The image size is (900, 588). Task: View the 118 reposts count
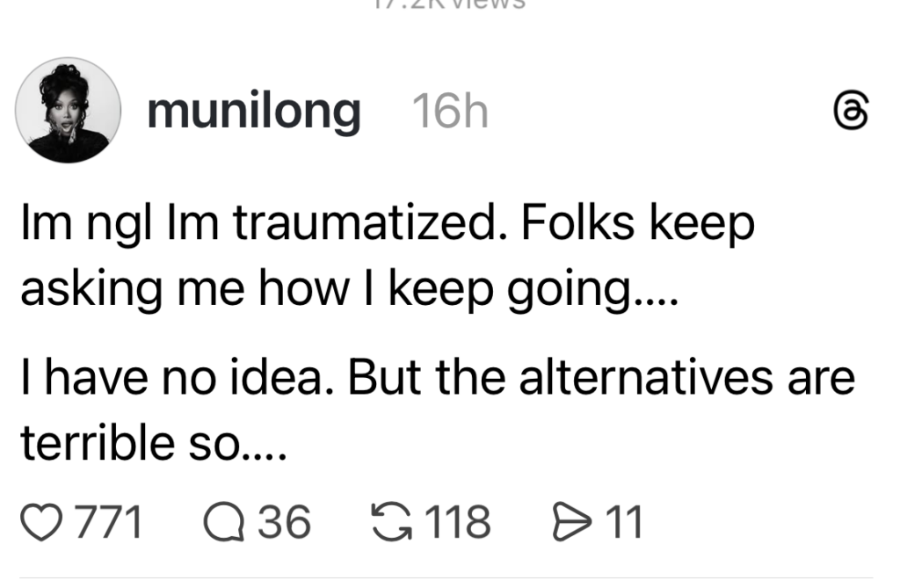coord(457,522)
